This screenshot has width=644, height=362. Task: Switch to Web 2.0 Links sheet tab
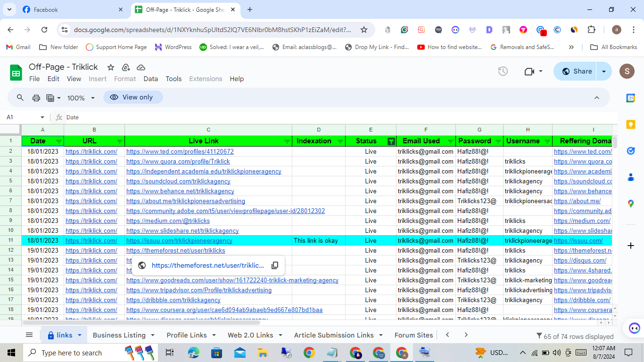coord(250,335)
